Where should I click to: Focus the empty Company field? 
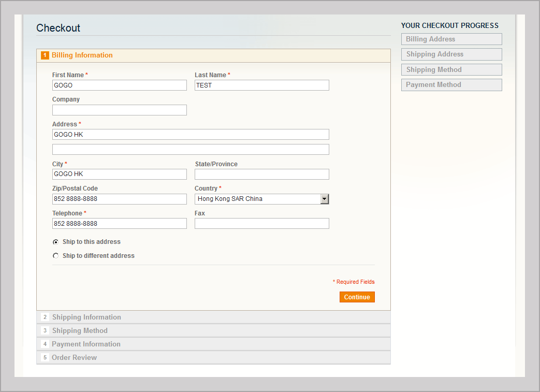coord(119,110)
